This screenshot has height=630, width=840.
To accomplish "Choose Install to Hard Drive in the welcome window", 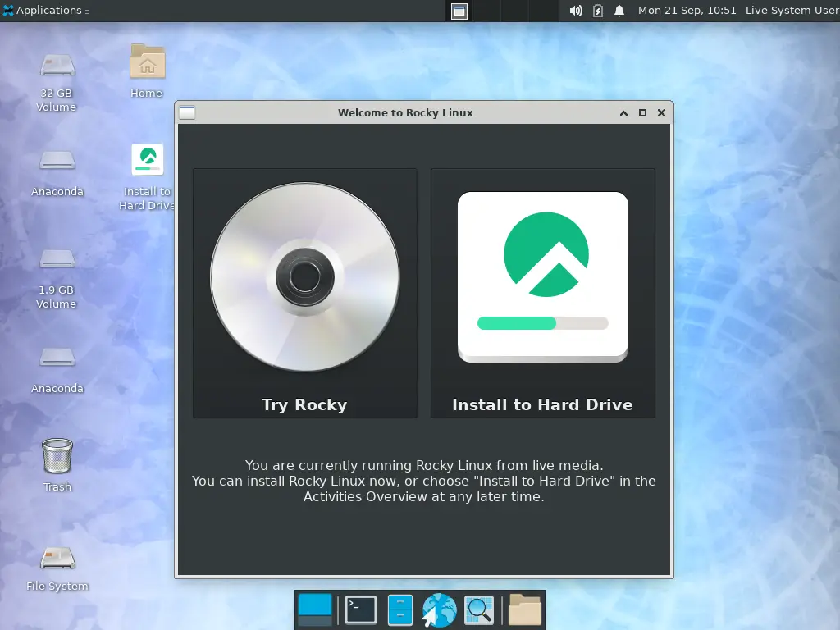I will [543, 293].
